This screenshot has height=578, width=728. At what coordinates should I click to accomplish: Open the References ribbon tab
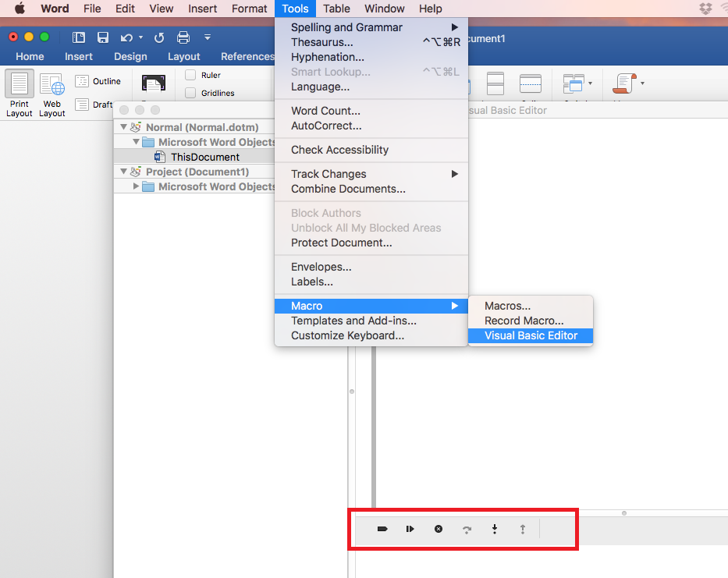coord(247,57)
